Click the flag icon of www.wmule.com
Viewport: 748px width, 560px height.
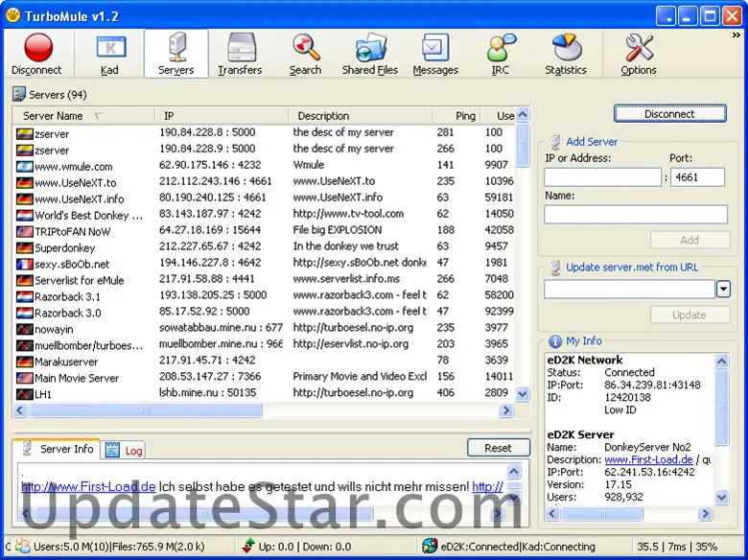pyautogui.click(x=24, y=167)
